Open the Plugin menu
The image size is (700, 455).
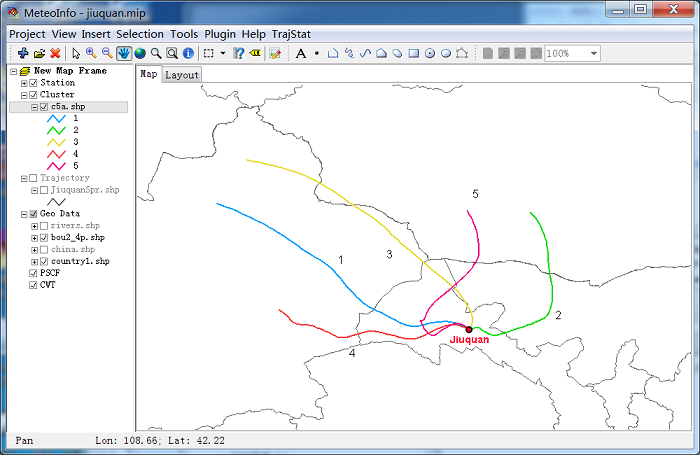[220, 33]
